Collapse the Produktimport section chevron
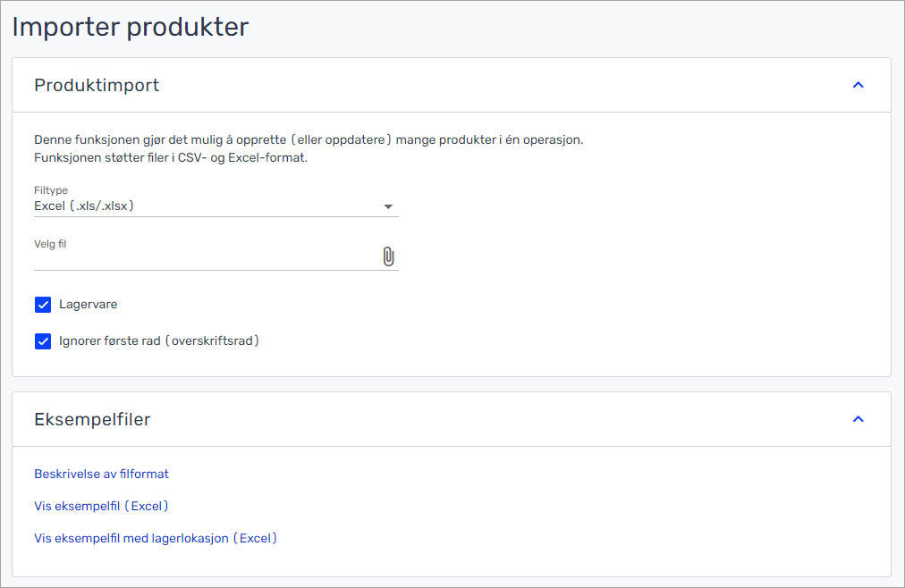905x588 pixels. tap(858, 85)
